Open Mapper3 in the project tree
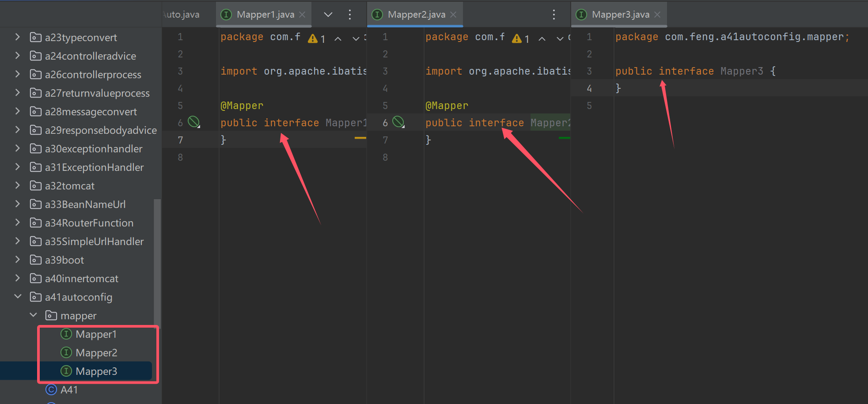Screen dimensions: 868x404 [96, 371]
